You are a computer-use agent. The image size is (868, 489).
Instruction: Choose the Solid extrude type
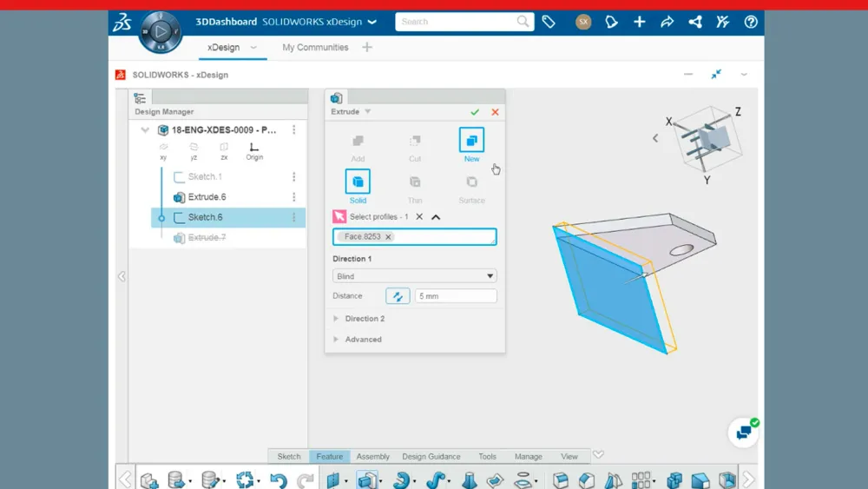(358, 188)
